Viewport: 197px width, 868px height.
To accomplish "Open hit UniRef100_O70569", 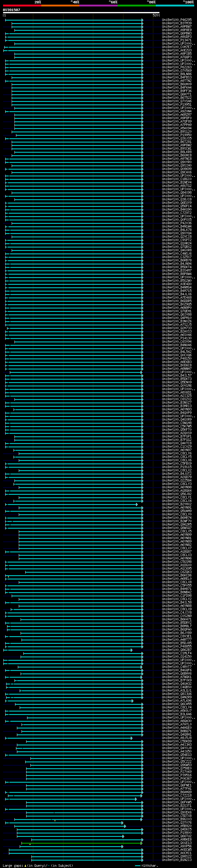I will pos(177,71).
